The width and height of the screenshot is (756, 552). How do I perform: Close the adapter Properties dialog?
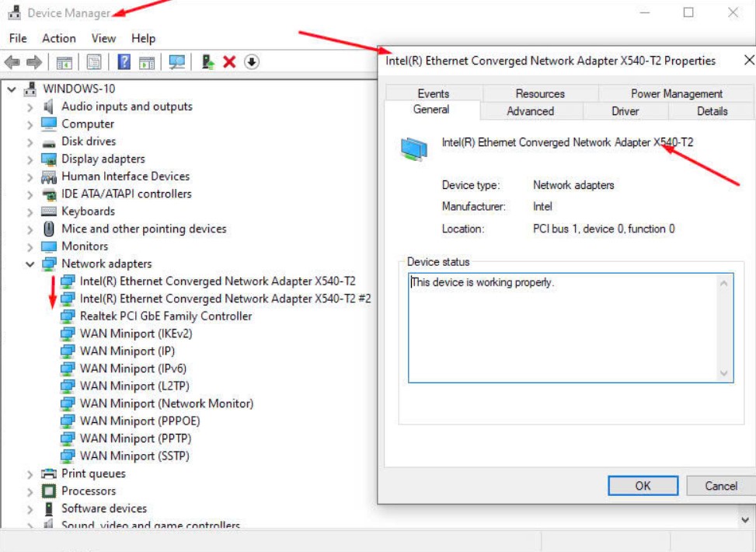pyautogui.click(x=749, y=61)
